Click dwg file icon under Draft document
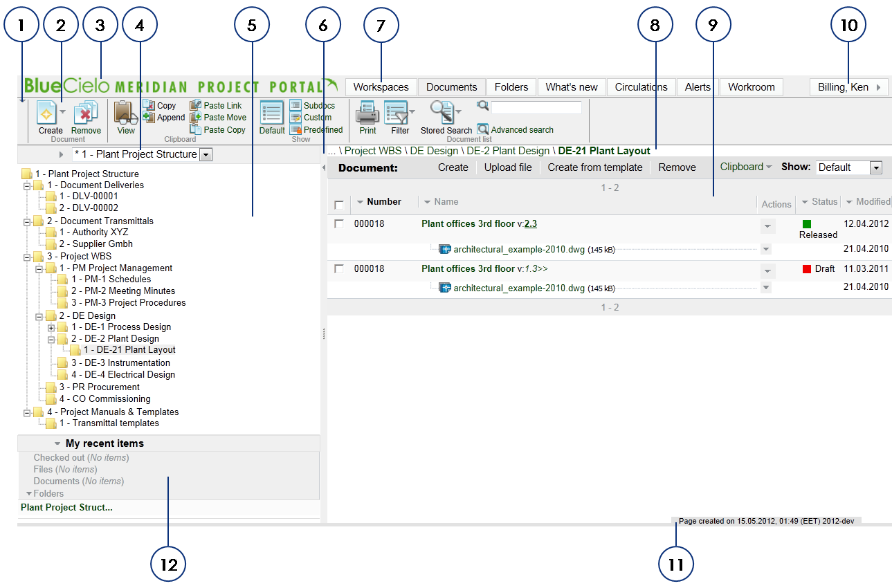This screenshot has height=588, width=892. click(445, 287)
